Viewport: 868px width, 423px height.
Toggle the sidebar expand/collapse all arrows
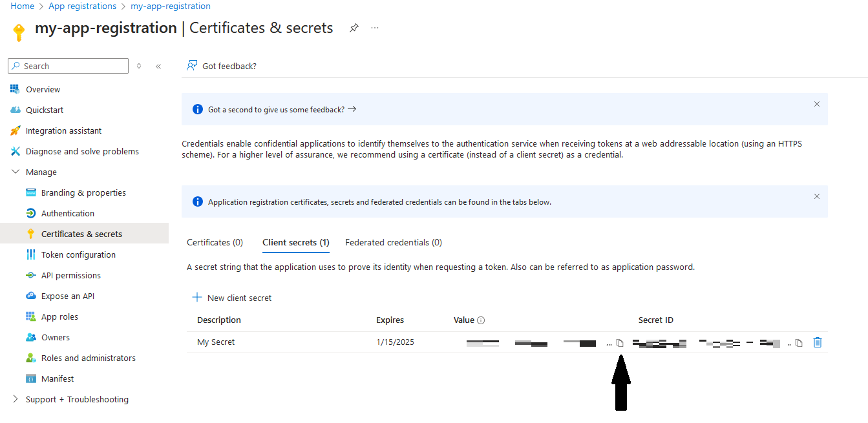click(x=139, y=66)
